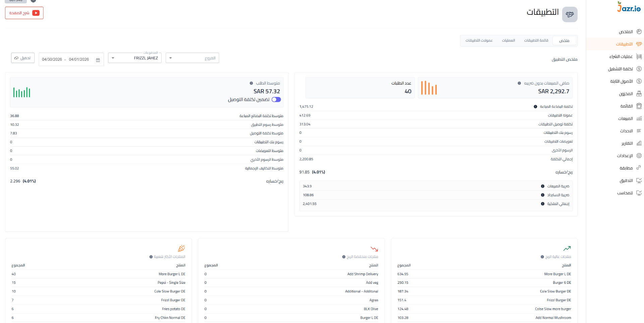The image size is (644, 323).
Task: Open التدقيق item in sidebar
Action: [629, 180]
